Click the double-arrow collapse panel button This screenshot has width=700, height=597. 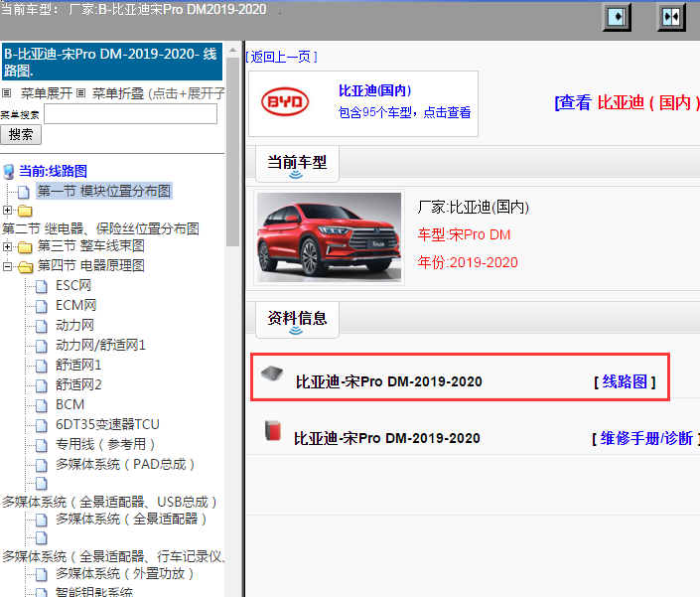click(x=671, y=18)
